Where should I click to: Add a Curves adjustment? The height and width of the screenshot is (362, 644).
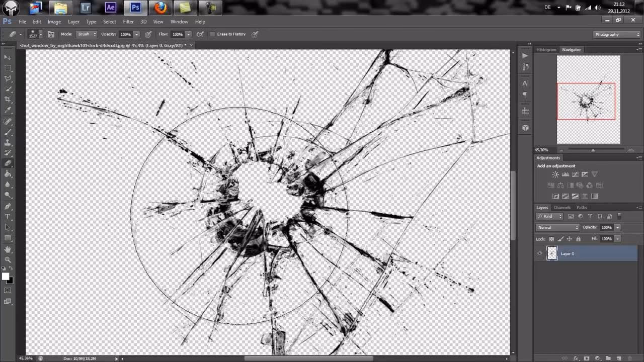coord(575,174)
